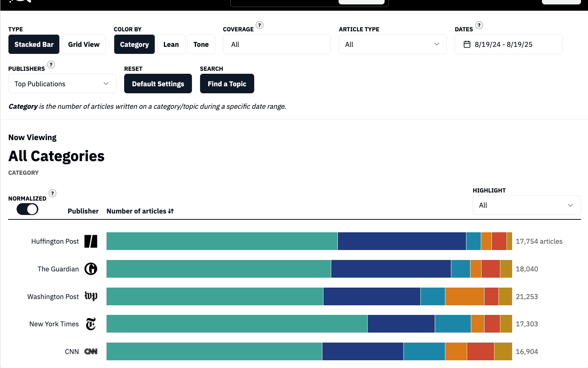Image resolution: width=588 pixels, height=368 pixels.
Task: Expand the Article Type dropdown
Action: 392,45
